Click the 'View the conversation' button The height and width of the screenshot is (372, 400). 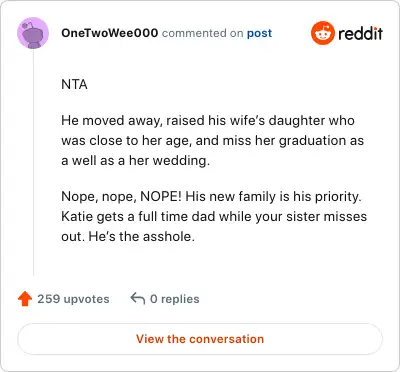point(200,339)
